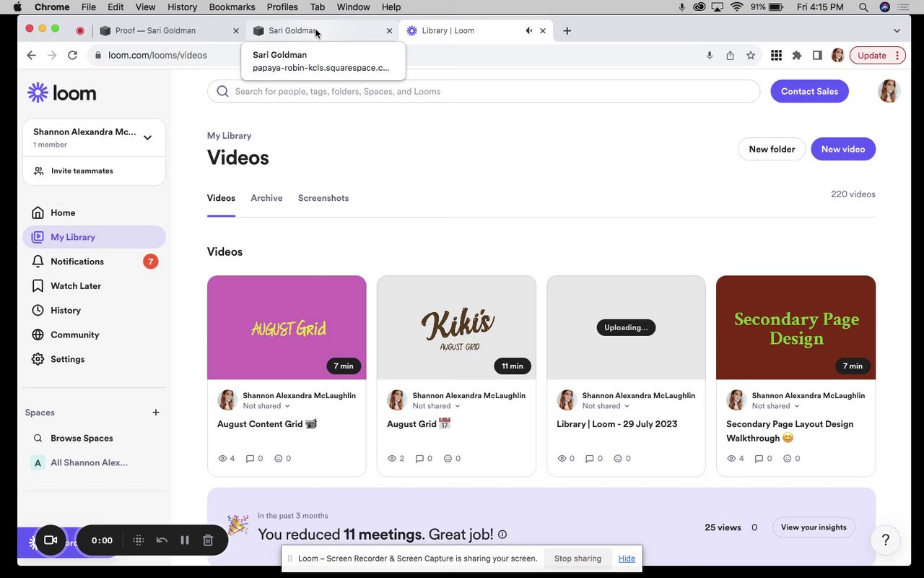924x578 pixels.
Task: Open the Watch Later list
Action: 95,286
